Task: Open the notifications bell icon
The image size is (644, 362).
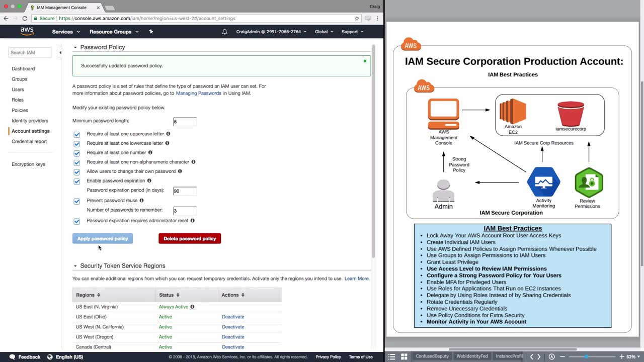Action: point(224,32)
